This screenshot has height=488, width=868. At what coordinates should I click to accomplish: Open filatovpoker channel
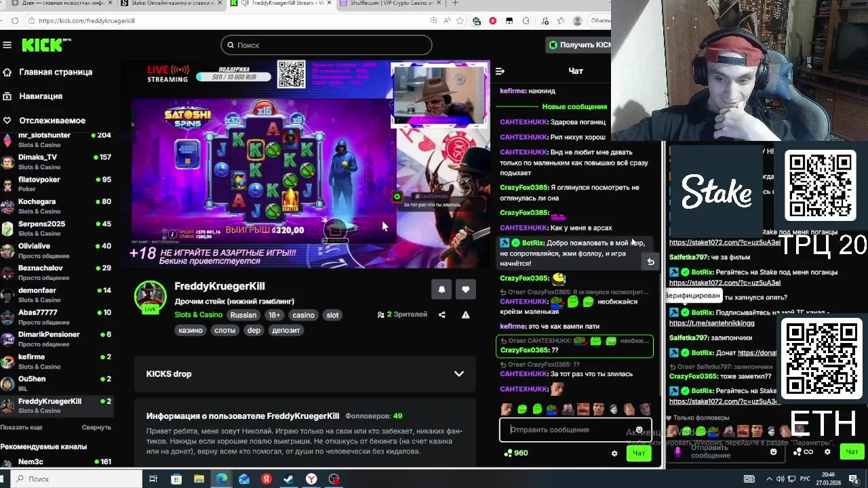coord(57,184)
